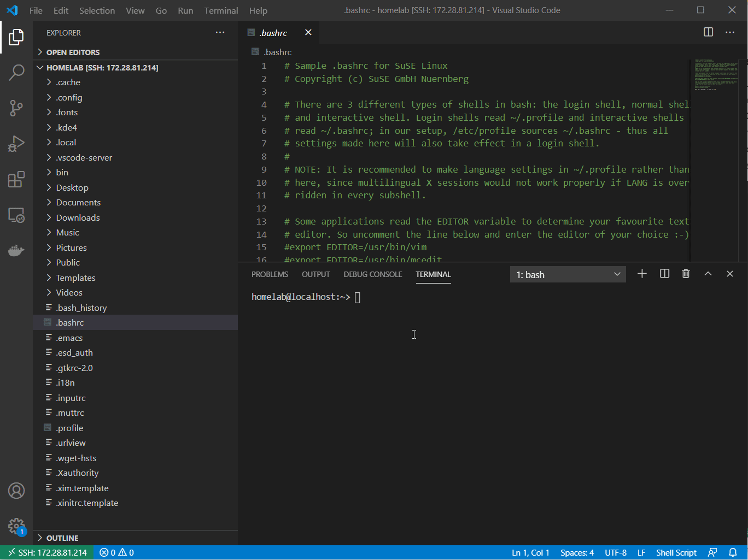
Task: Open the Manage gear icon
Action: click(x=16, y=527)
